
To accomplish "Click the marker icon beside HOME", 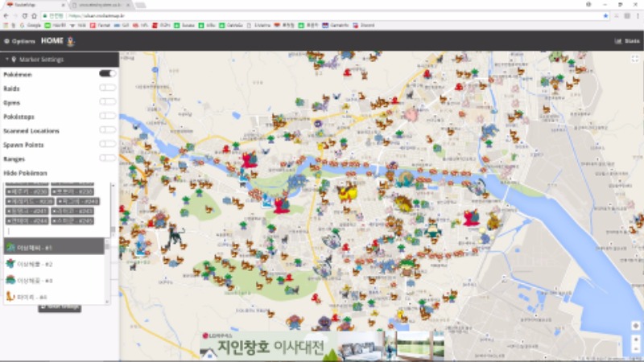I will (71, 41).
